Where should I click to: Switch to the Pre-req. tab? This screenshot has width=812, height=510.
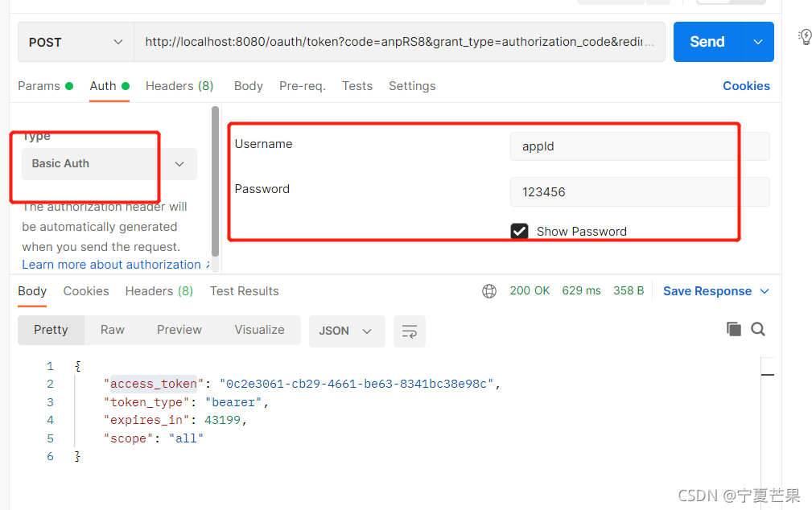(303, 86)
